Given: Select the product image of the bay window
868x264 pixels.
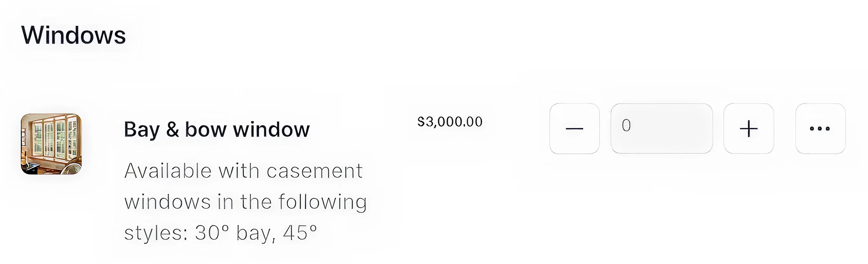Looking at the screenshot, I should 51,144.
